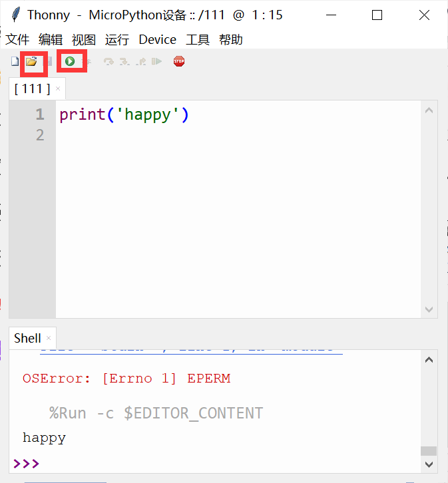This screenshot has width=448, height=483.
Task: Click the editor scrollbar up arrow
Action: (429, 110)
